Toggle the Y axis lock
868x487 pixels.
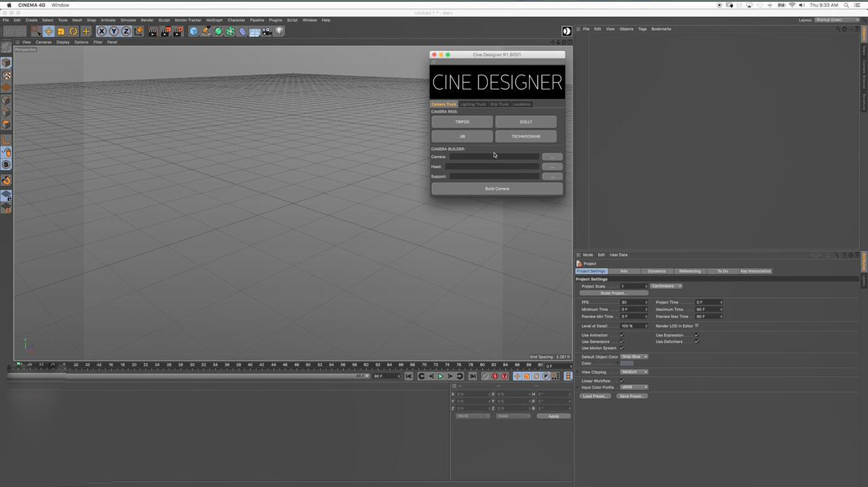point(113,31)
